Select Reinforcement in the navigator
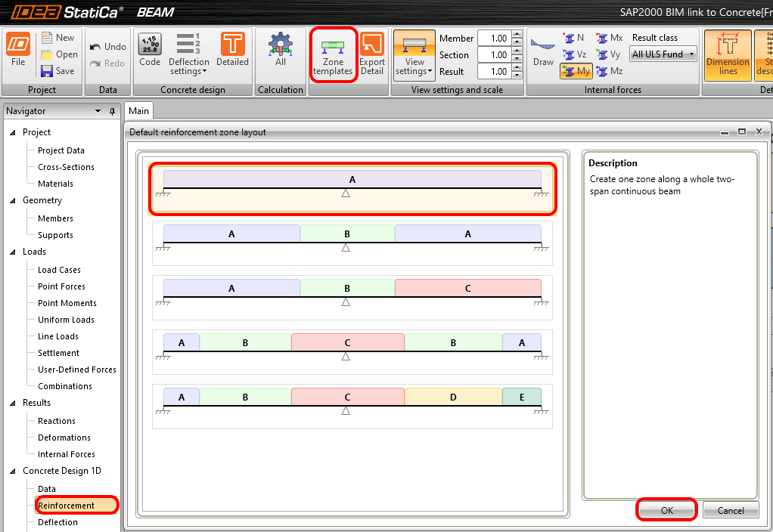The height and width of the screenshot is (532, 773). point(66,506)
